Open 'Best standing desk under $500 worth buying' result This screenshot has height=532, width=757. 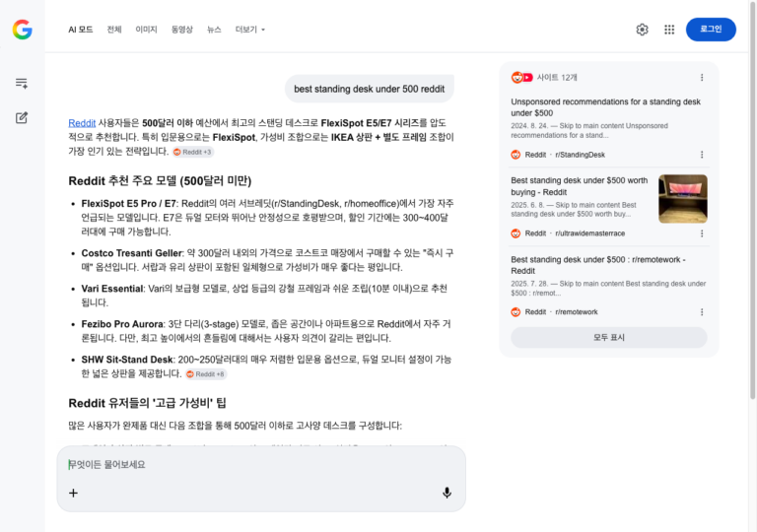tap(580, 186)
